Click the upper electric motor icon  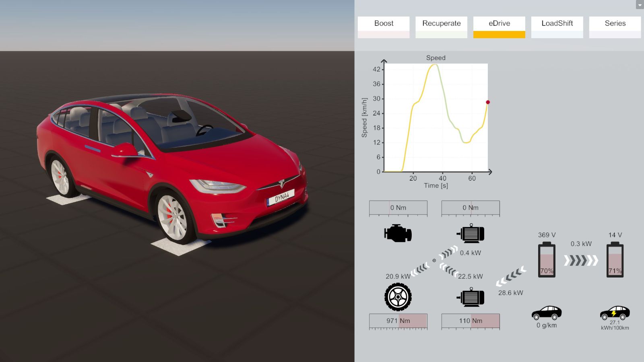click(471, 233)
